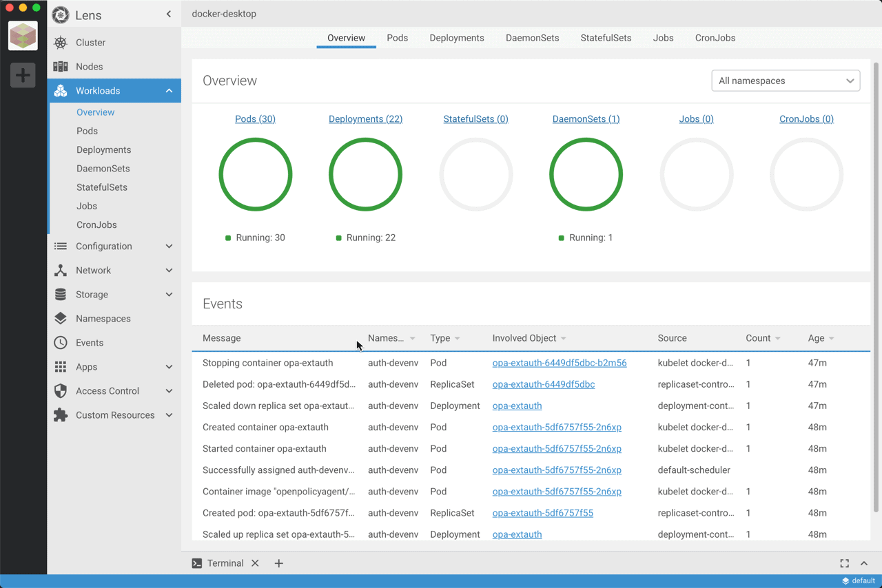Open StatefulSets (0) link
882x588 pixels.
coord(475,119)
